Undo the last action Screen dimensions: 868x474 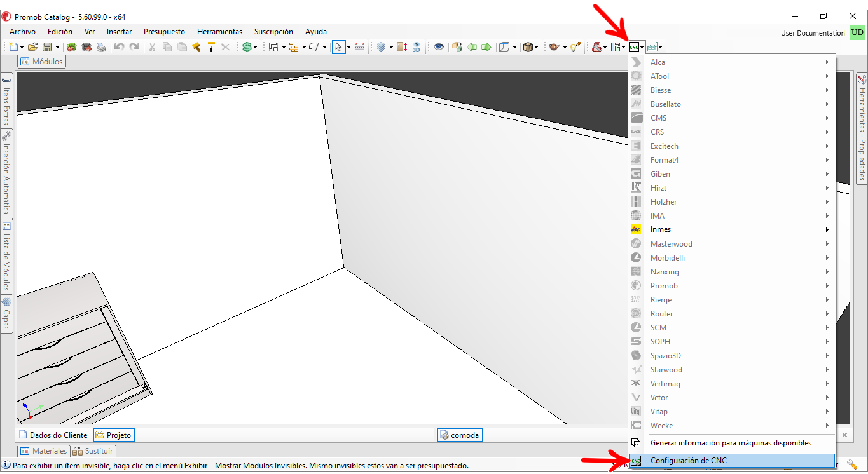(119, 47)
